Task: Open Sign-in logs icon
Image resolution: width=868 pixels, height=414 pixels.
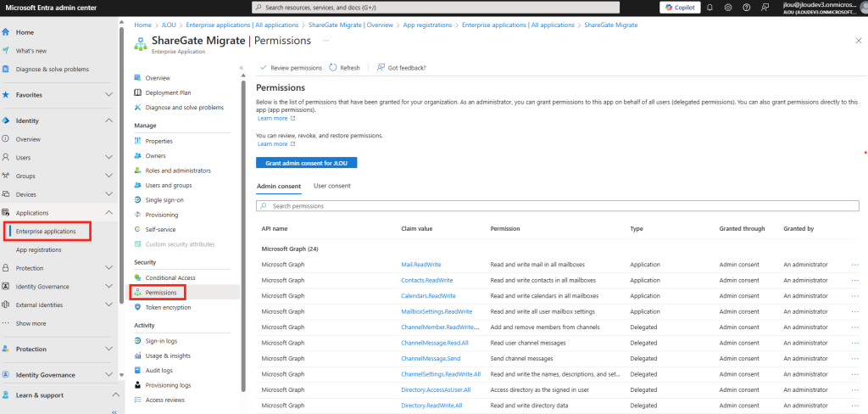Action: tap(138, 340)
